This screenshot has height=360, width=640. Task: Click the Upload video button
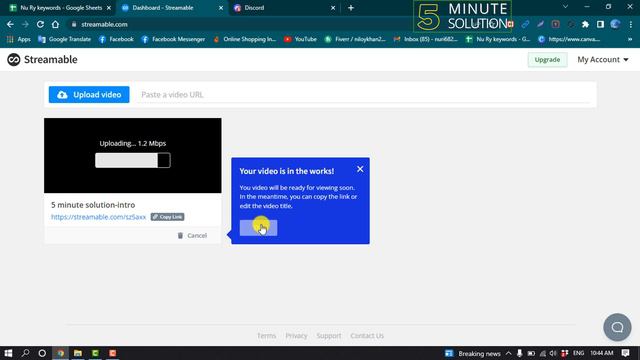(x=89, y=95)
